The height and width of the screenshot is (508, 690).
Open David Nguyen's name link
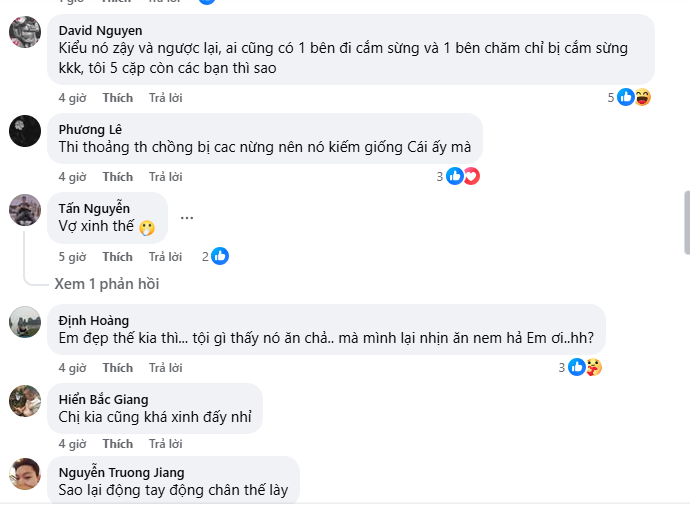coord(100,31)
